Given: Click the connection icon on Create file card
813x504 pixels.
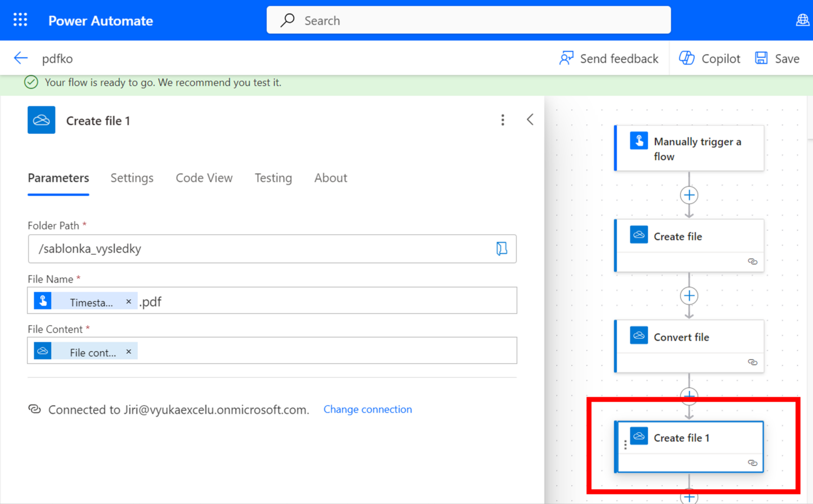Looking at the screenshot, I should (x=753, y=261).
